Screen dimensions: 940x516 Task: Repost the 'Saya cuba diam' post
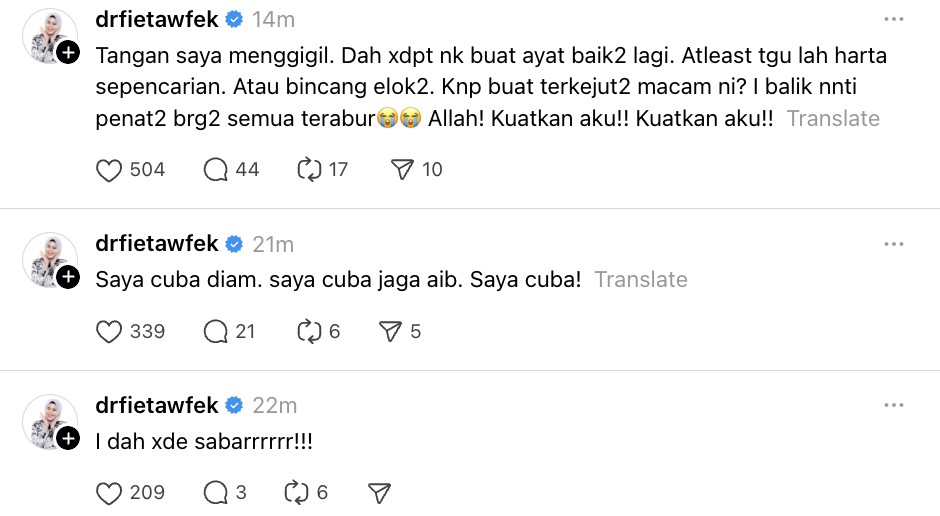tap(309, 331)
